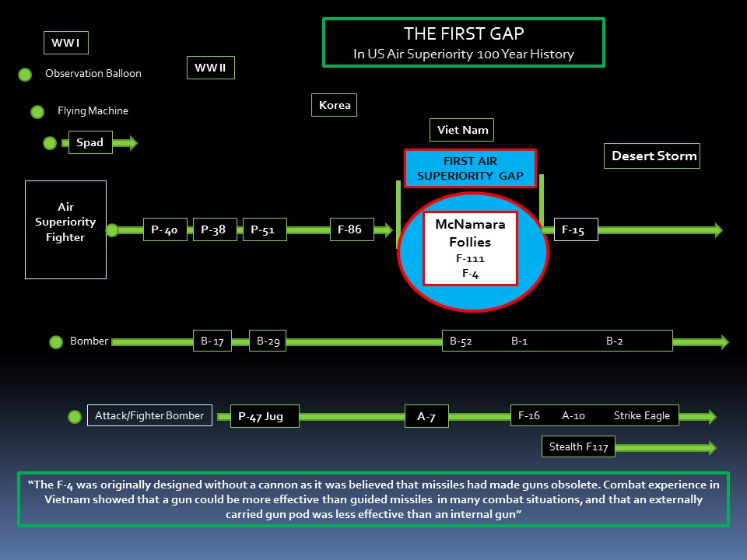Screen dimensions: 747x560
Task: Click the green bullet before Attack/Fighter Bomber
Action: (x=75, y=417)
